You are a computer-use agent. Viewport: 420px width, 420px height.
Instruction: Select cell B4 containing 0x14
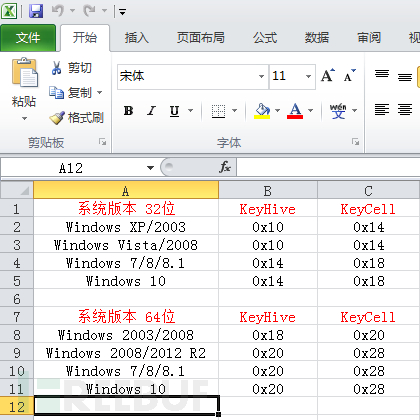tap(268, 263)
